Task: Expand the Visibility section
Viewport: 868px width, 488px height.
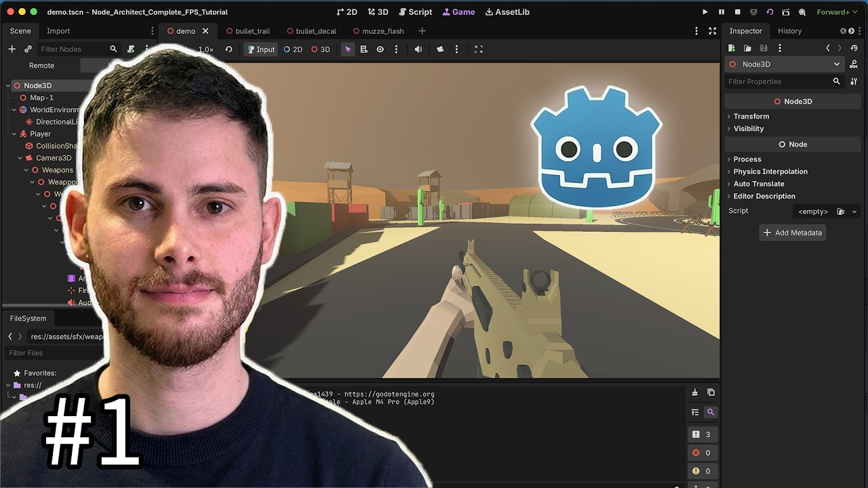Action: tap(748, 129)
